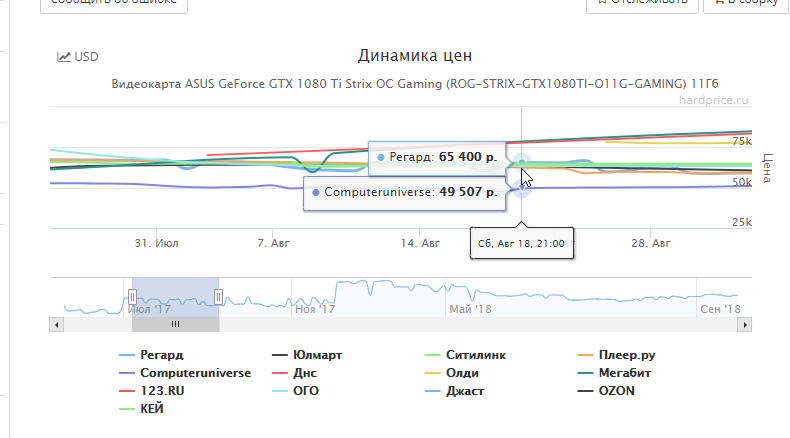Image resolution: width=790 pixels, height=438 pixels.
Task: Toggle the 123.RU series in legend
Action: coord(152,391)
